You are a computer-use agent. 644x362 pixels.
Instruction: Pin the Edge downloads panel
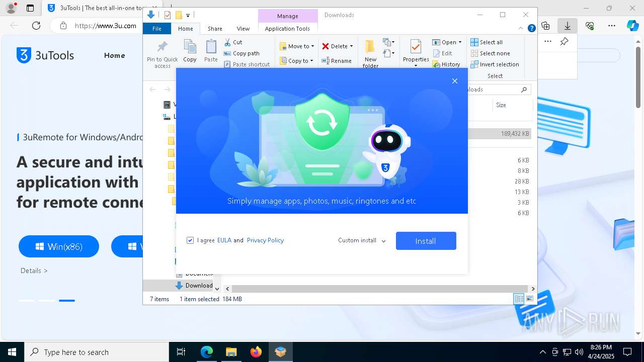(x=564, y=42)
